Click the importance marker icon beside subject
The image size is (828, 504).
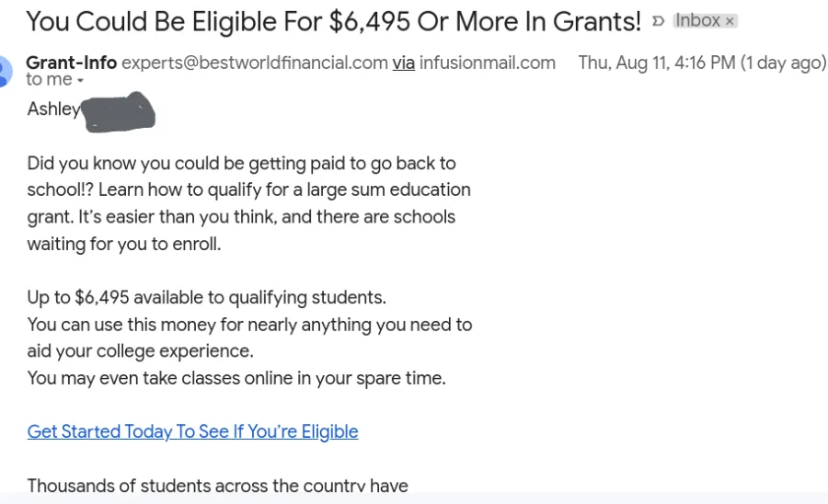click(x=658, y=21)
